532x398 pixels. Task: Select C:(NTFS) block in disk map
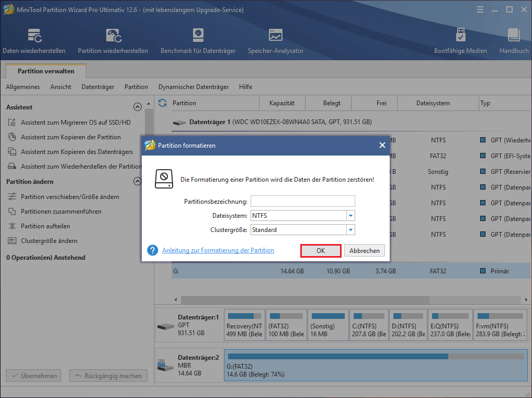click(x=369, y=325)
